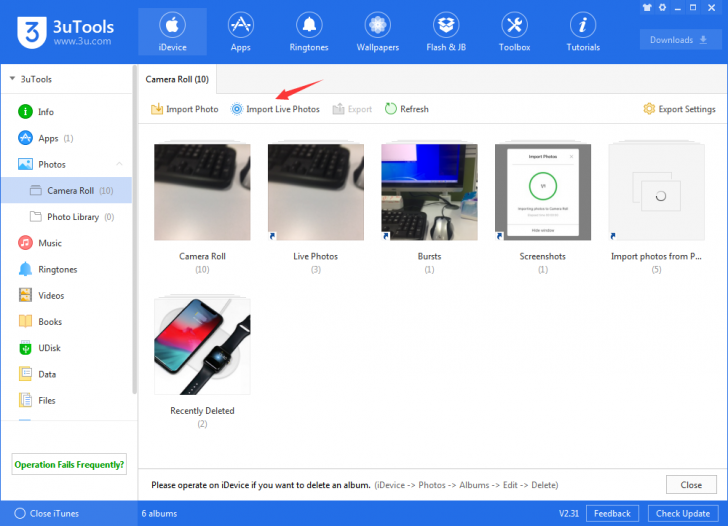Screen dimensions: 728x526
Task: Open the Apps store section
Action: pyautogui.click(x=240, y=32)
